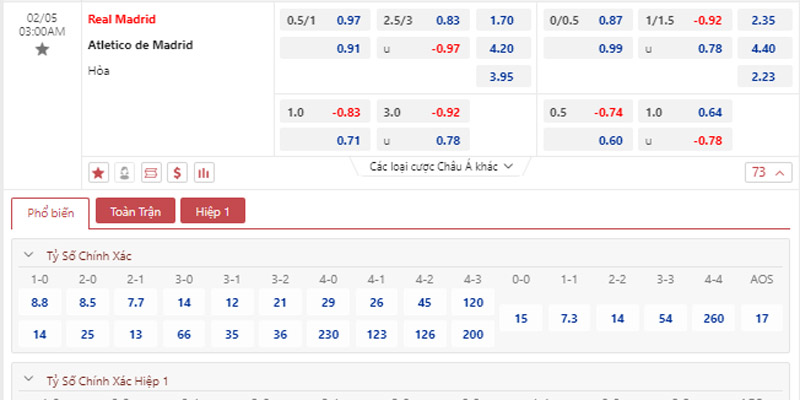This screenshot has height=400, width=800.
Task: Select first-half over 1/1.5 odds -0.92
Action: [x=685, y=20]
